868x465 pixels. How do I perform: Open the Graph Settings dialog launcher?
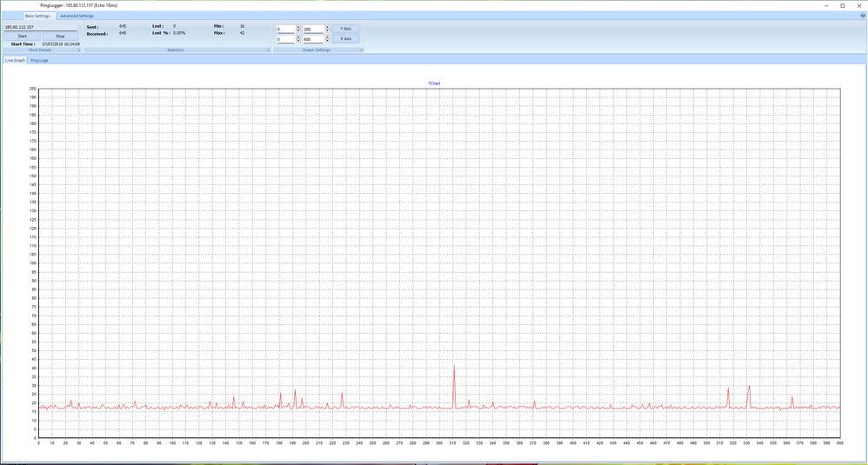coord(361,50)
